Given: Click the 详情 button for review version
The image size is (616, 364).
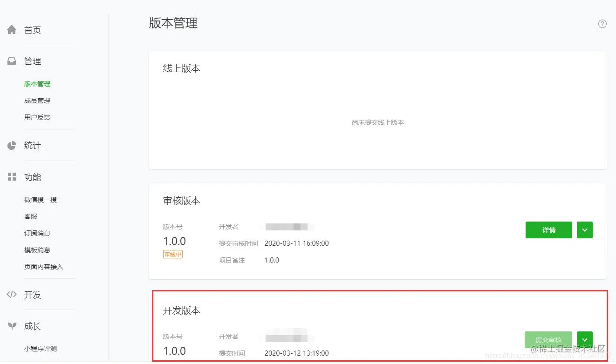Looking at the screenshot, I should coord(548,229).
